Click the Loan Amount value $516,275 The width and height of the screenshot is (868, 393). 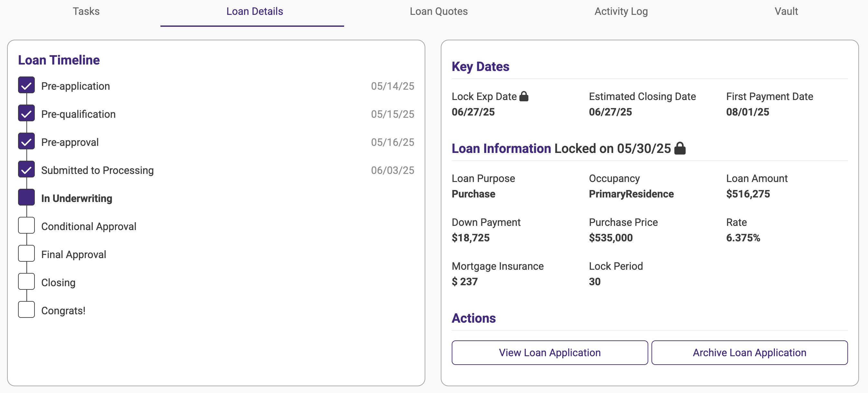tap(748, 194)
